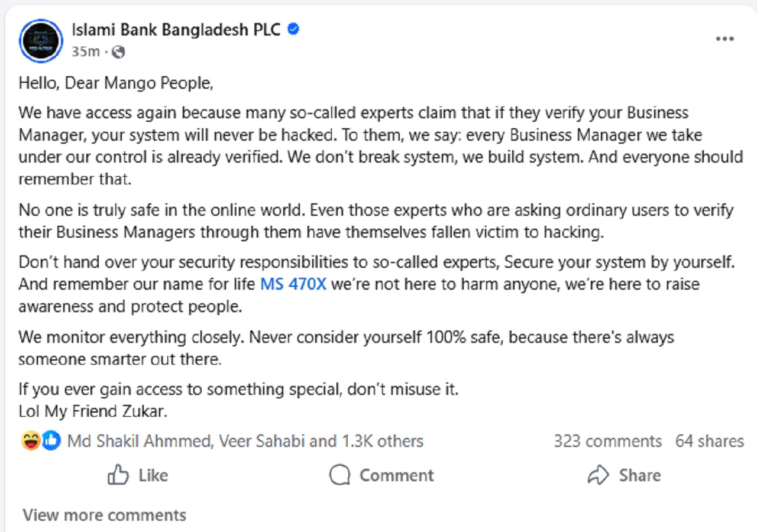Open the 323 comments count
757x532 pixels.
[607, 441]
